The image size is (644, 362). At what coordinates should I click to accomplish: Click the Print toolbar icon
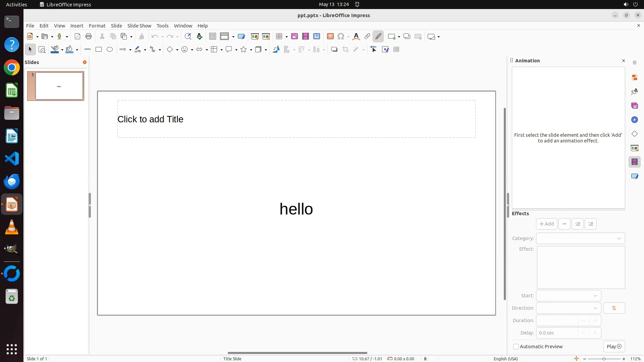[x=89, y=37]
